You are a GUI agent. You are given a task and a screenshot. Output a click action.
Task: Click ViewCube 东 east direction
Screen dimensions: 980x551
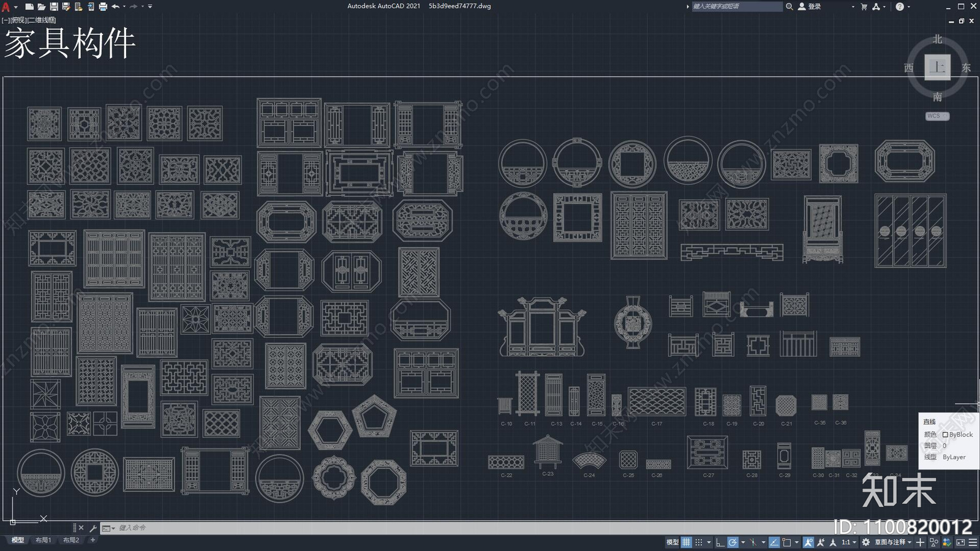pyautogui.click(x=966, y=68)
